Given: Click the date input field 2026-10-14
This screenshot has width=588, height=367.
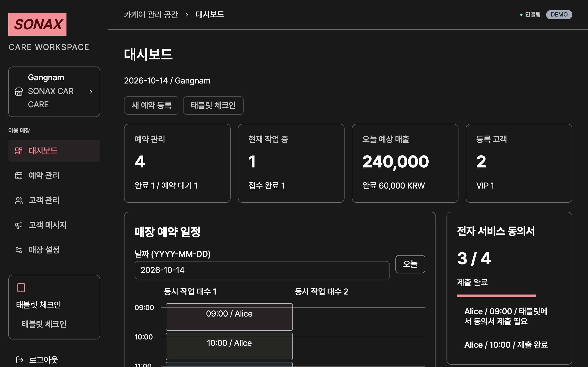Looking at the screenshot, I should (x=262, y=270).
